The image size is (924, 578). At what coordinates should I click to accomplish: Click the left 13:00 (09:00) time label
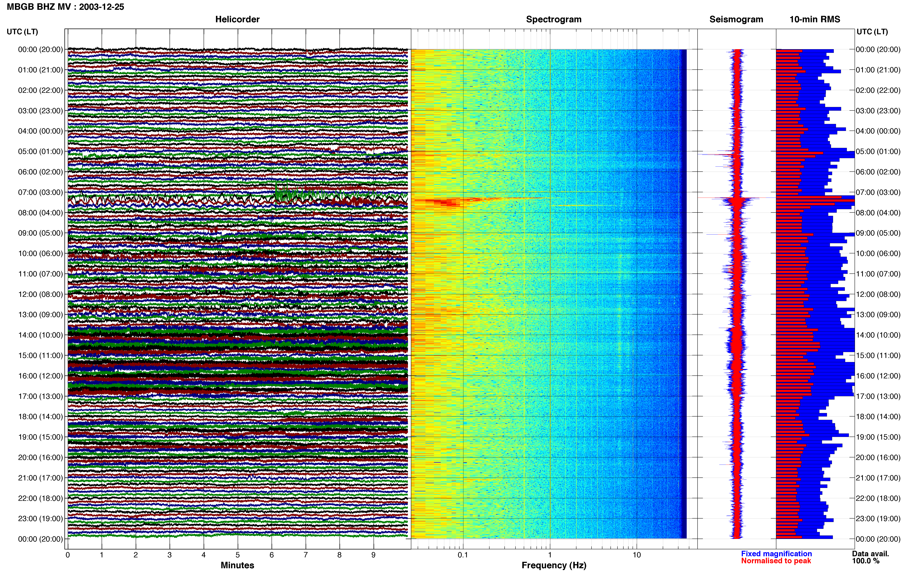pyautogui.click(x=41, y=315)
